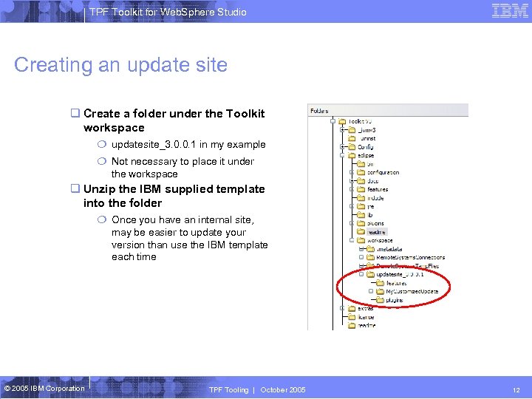
Task: Expand the configuration folder node
Action: click(x=352, y=172)
